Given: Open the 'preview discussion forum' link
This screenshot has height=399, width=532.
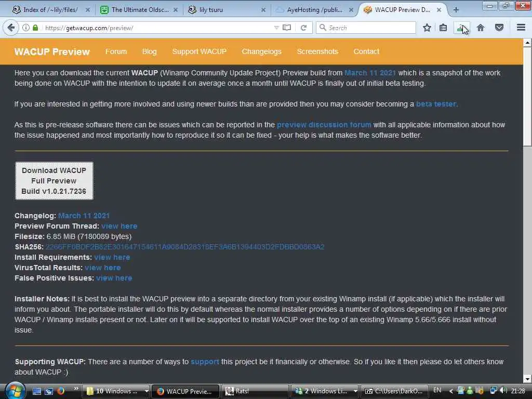Looking at the screenshot, I should (324, 125).
